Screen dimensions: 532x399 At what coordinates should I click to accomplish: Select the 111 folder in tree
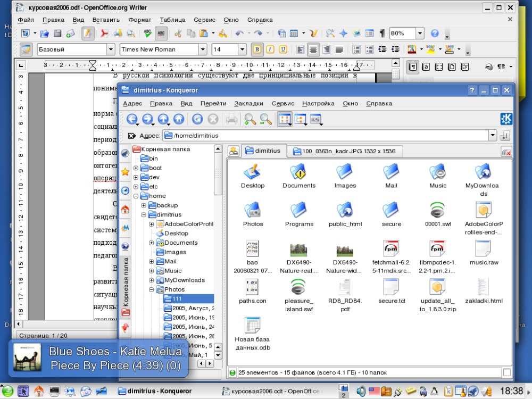188,299
